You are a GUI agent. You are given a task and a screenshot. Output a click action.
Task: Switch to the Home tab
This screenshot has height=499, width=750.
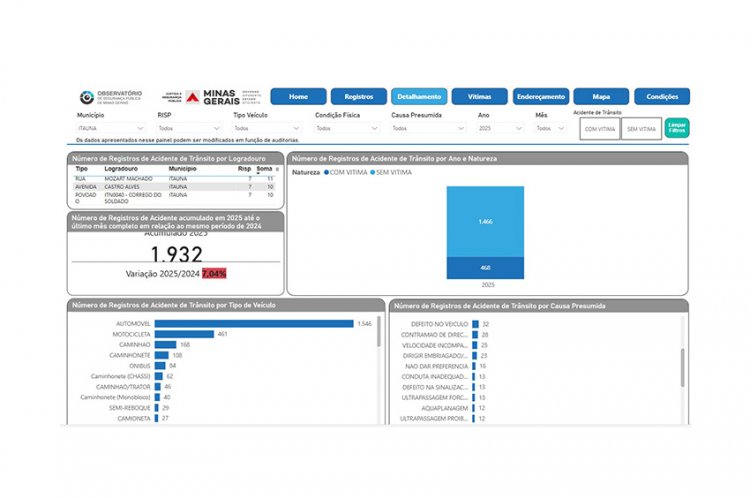point(298,97)
